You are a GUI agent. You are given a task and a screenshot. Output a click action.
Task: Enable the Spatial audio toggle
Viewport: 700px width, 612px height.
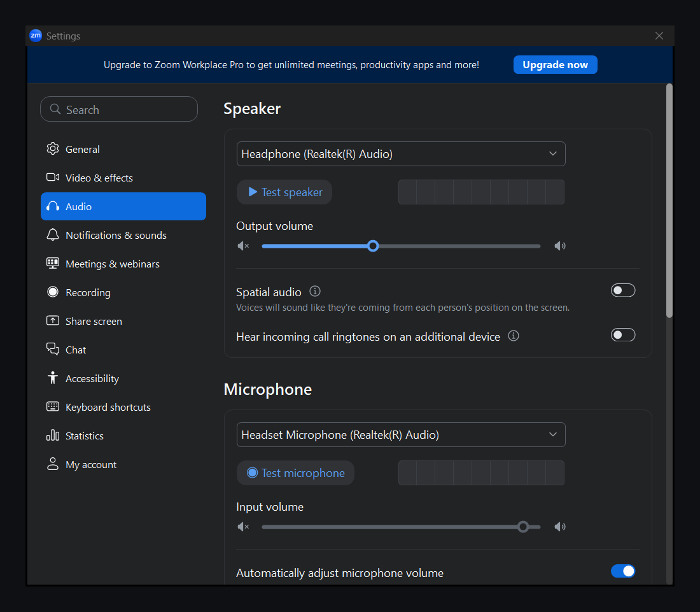click(x=623, y=290)
